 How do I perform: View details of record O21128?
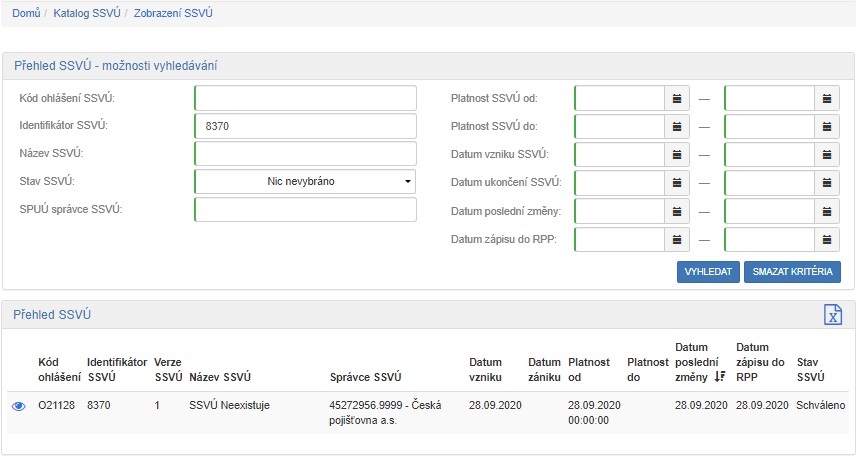(x=18, y=406)
